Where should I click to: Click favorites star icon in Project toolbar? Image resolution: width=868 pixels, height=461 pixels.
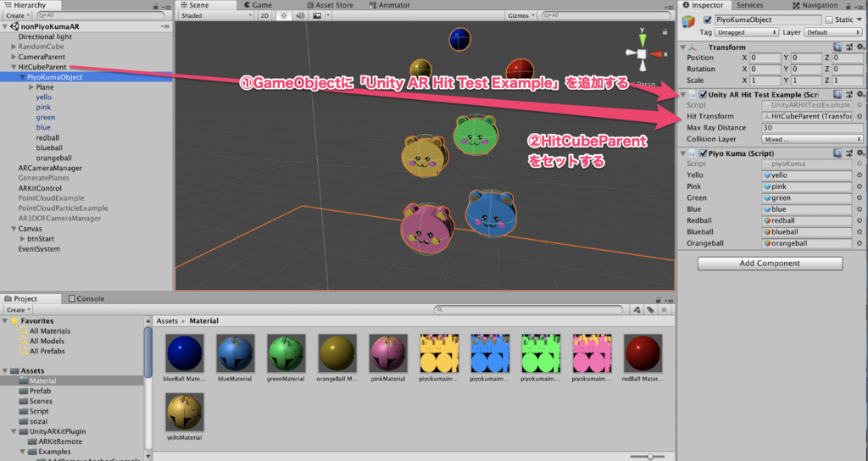(x=664, y=310)
